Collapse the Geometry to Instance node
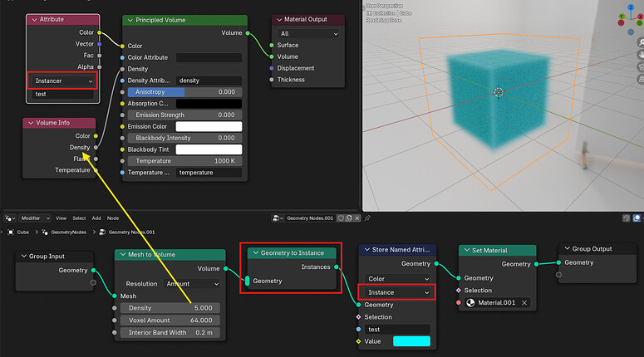Image resolution: width=644 pixels, height=357 pixels. point(255,252)
